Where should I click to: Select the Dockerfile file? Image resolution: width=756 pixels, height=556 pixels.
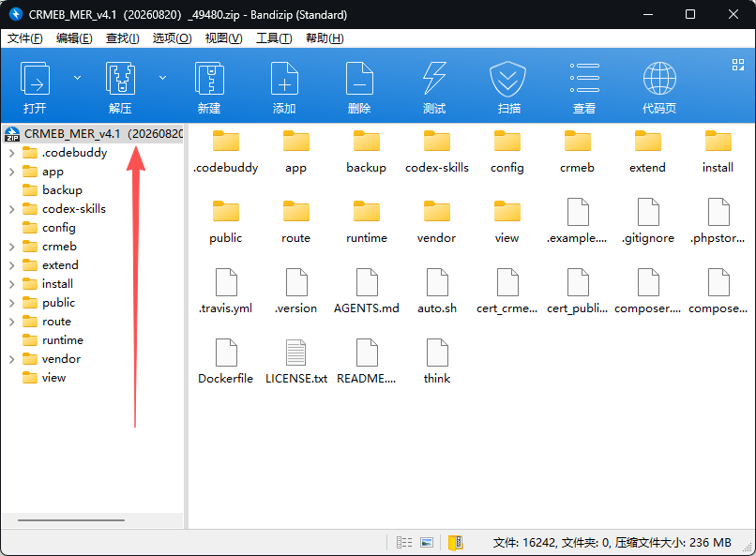226,363
